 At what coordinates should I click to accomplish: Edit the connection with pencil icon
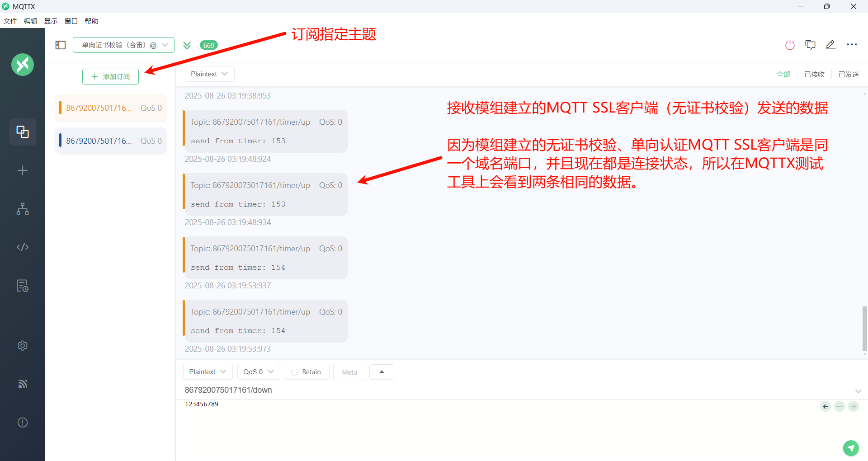(x=830, y=45)
